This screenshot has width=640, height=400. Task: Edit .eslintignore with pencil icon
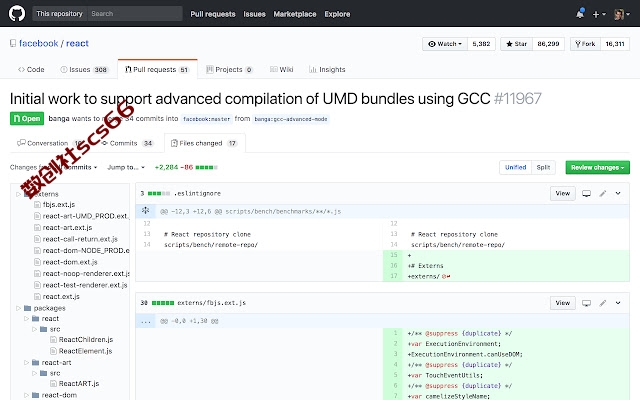[603, 193]
